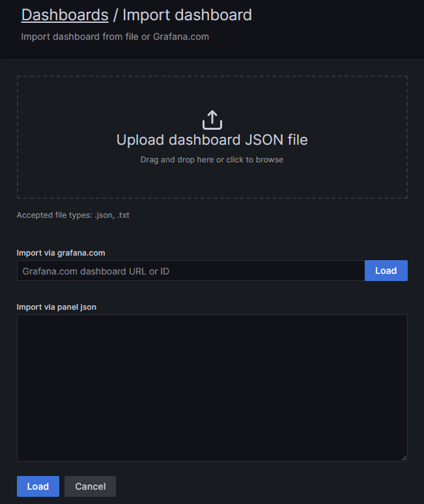Cancel the dashboard import
This screenshot has height=504, width=424.
point(90,486)
